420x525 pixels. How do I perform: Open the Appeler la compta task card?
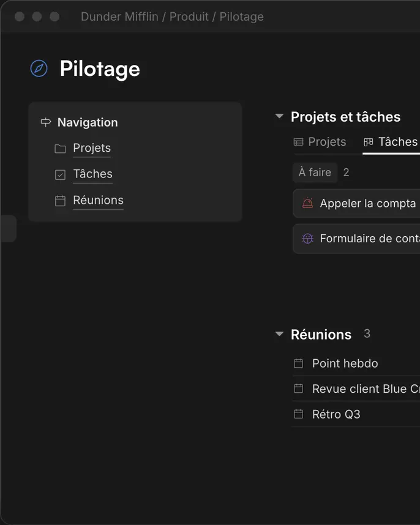point(356,204)
